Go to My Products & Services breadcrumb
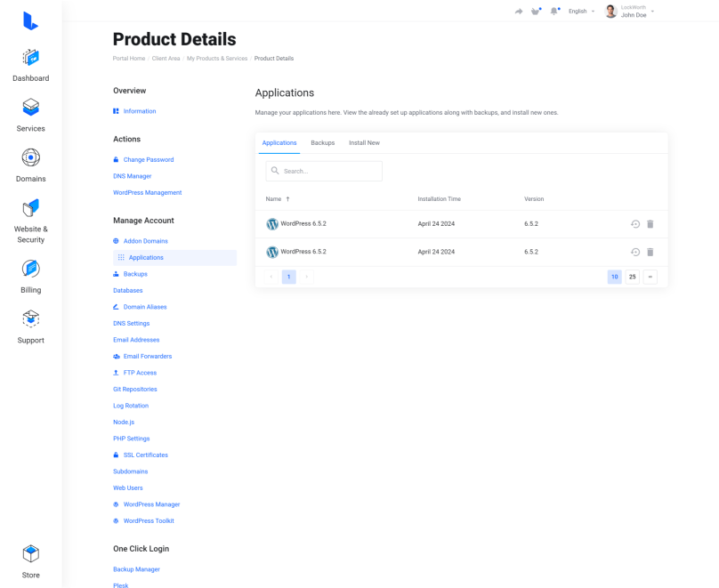 (x=217, y=59)
